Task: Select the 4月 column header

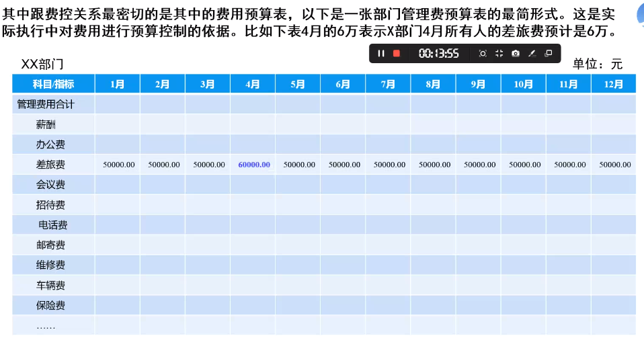Action: [x=253, y=84]
